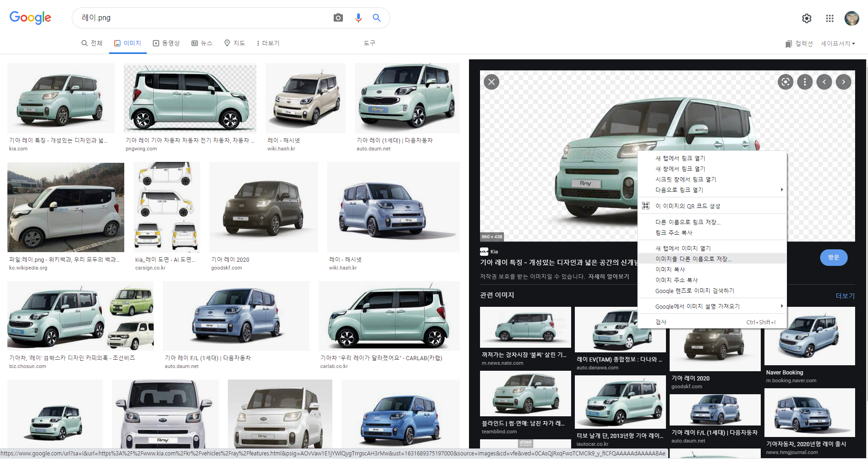Open the account profile avatar
This screenshot has width=868, height=460.
click(x=852, y=18)
